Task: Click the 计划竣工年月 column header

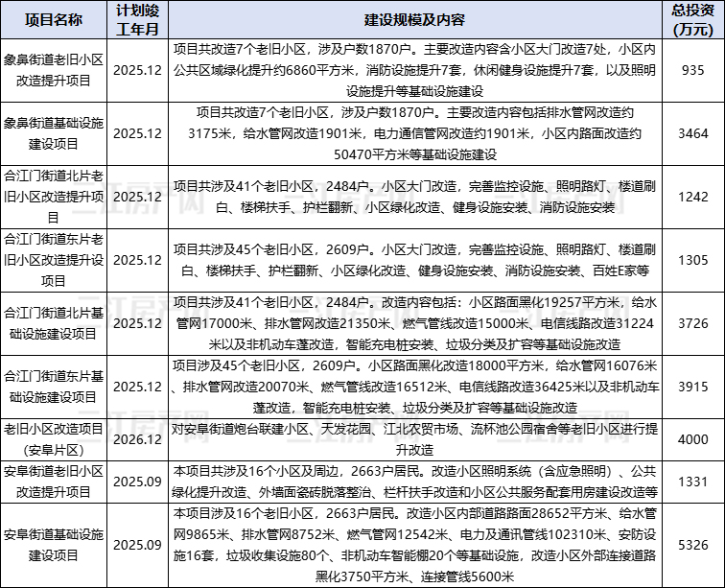Action: (x=138, y=20)
